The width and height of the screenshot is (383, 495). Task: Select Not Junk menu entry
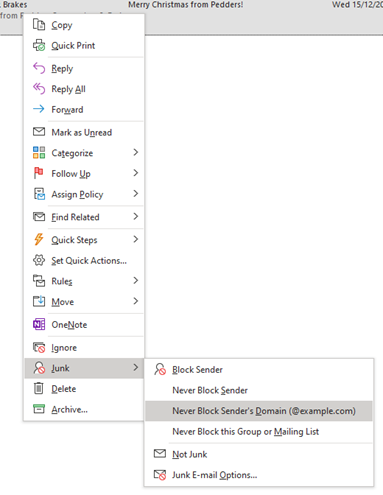(259, 454)
